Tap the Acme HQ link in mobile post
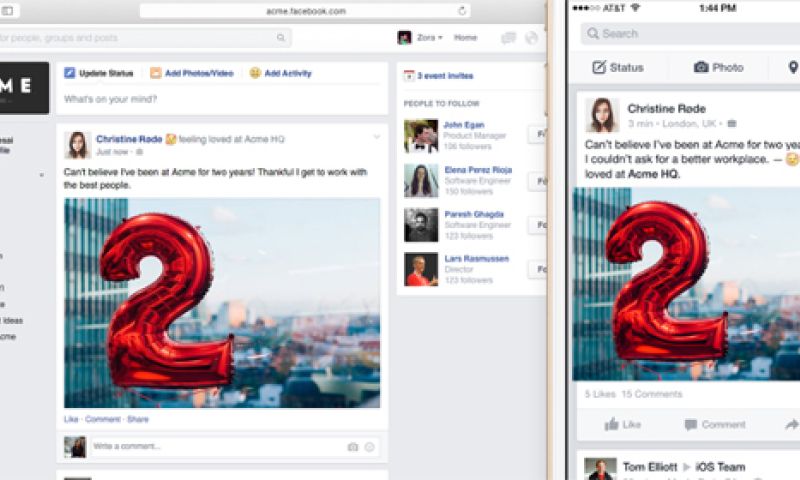 coord(654,174)
